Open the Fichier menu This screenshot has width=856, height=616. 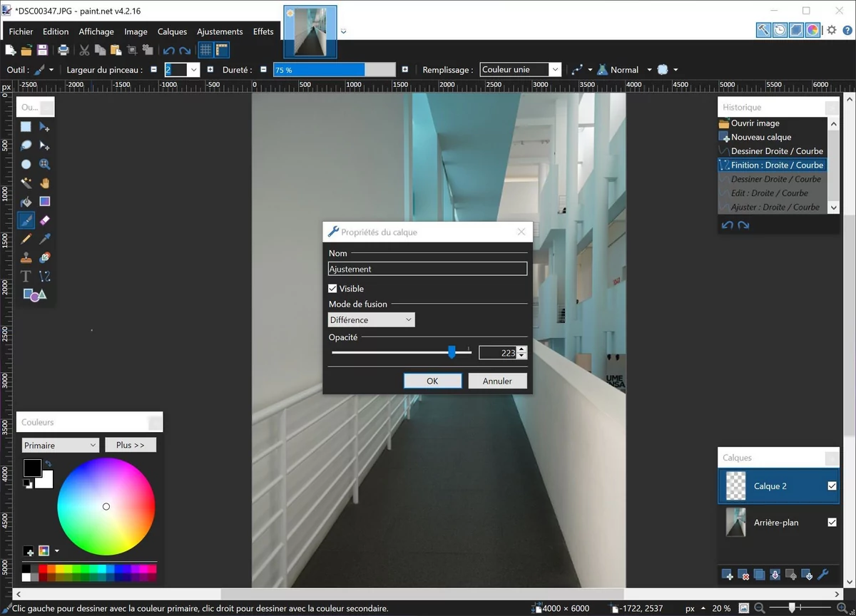21,31
